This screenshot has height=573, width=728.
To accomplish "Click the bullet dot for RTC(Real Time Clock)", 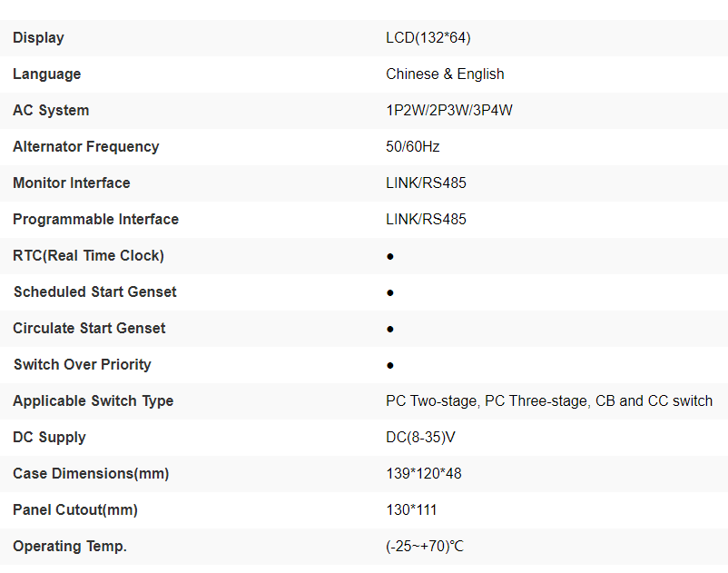I will [390, 257].
